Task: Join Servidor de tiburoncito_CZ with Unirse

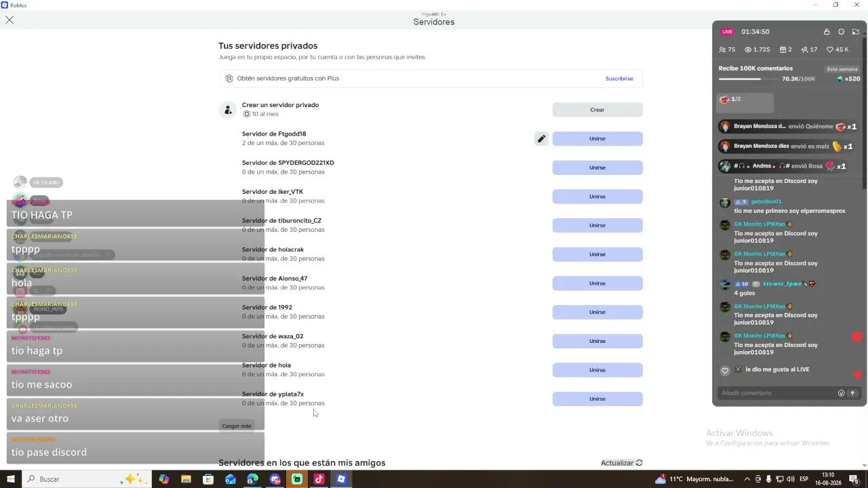Action: coord(597,226)
